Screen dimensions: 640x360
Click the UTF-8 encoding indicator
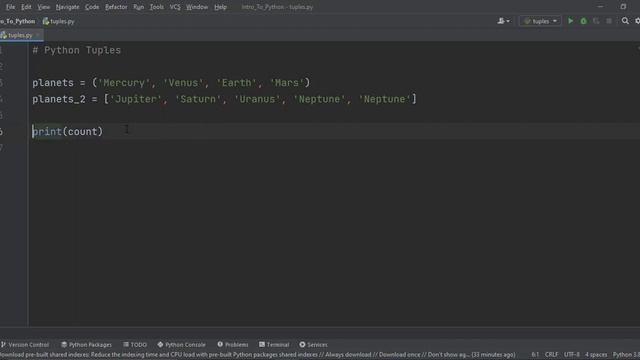click(x=571, y=355)
